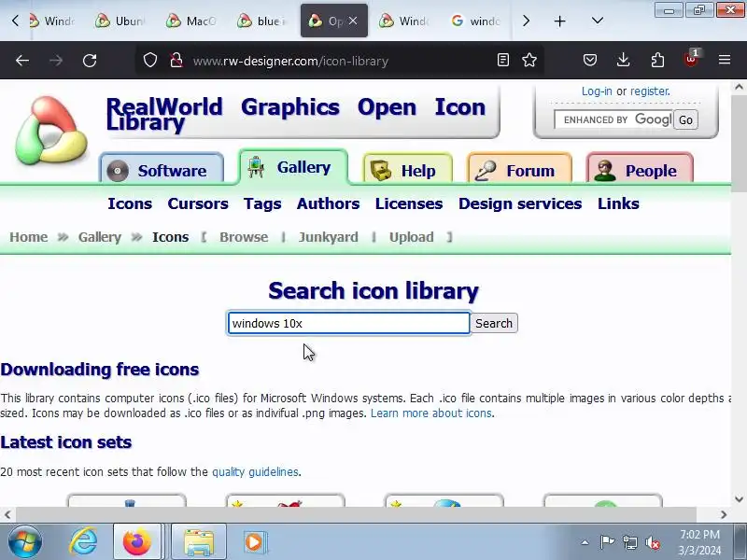
Task: Open the Firefox hamburger application menu
Action: 725,60
